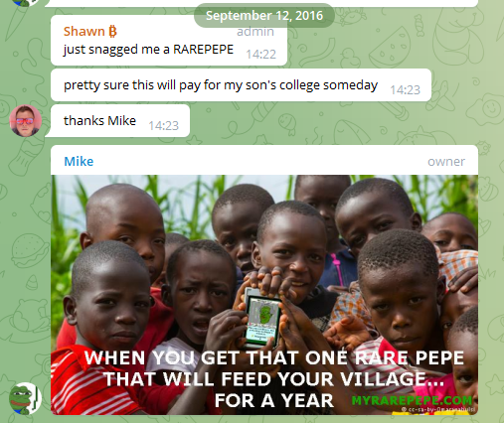504x423 pixels.
Task: Click the 14:23 timestamp beside 'thanks Mike'
Action: click(x=163, y=126)
